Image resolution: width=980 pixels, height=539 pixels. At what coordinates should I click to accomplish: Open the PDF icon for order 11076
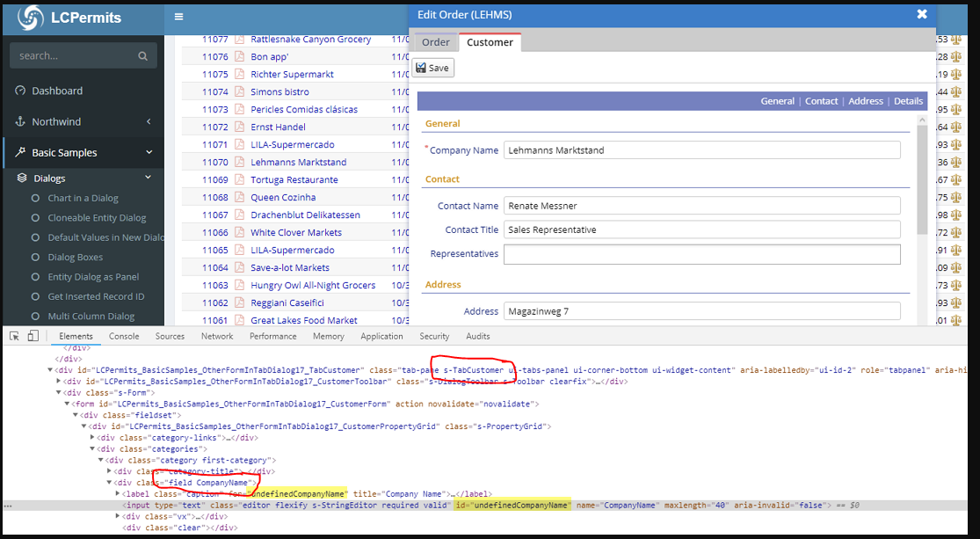[239, 56]
